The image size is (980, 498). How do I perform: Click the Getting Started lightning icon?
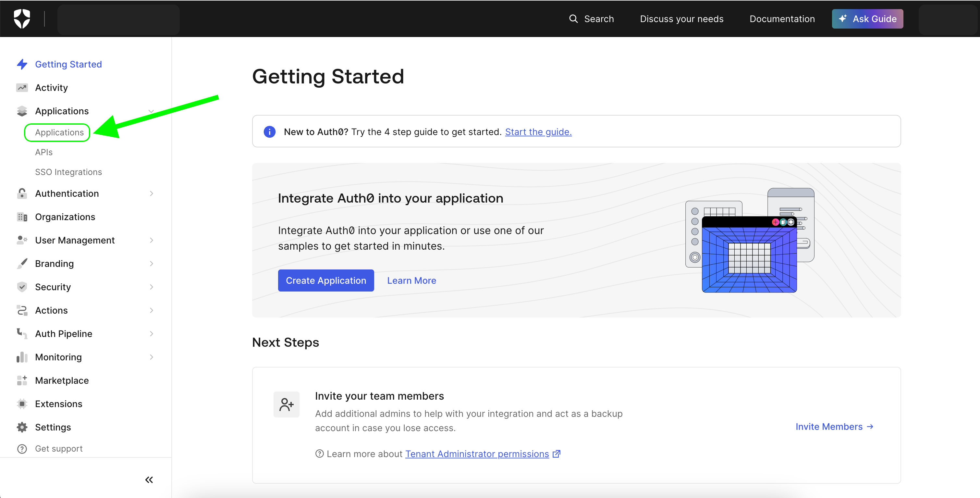(x=22, y=64)
